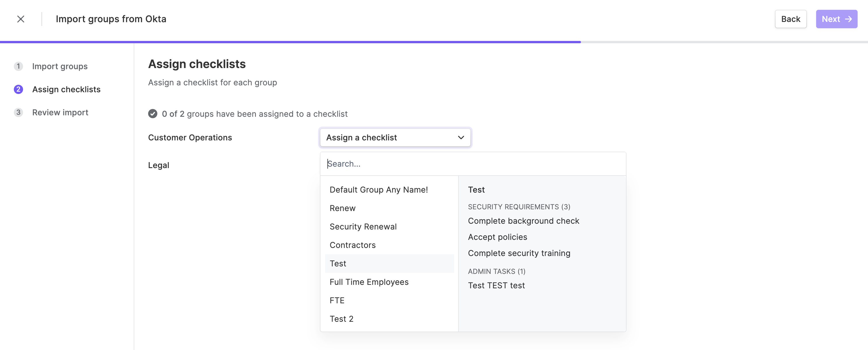Screen dimensions: 868x350
Task: Click the step 3 number badge
Action: click(18, 112)
